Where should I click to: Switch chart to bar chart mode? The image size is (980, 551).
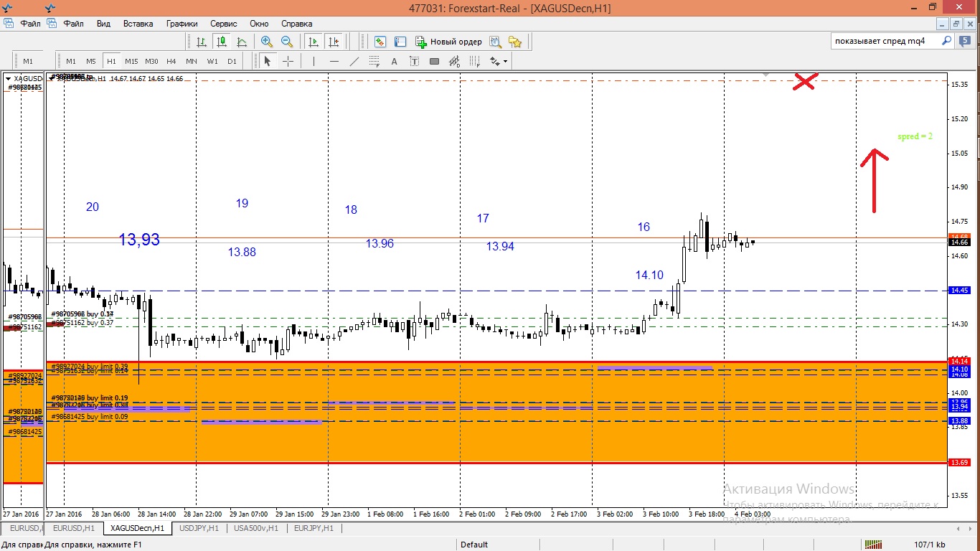[x=202, y=42]
